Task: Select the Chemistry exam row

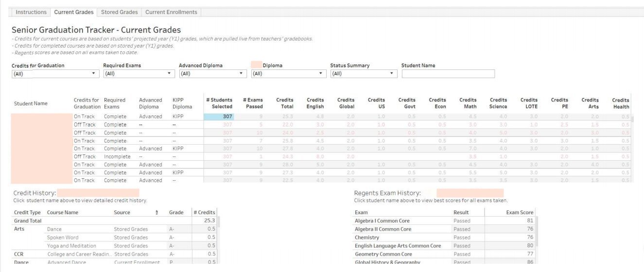Action: pos(367,238)
